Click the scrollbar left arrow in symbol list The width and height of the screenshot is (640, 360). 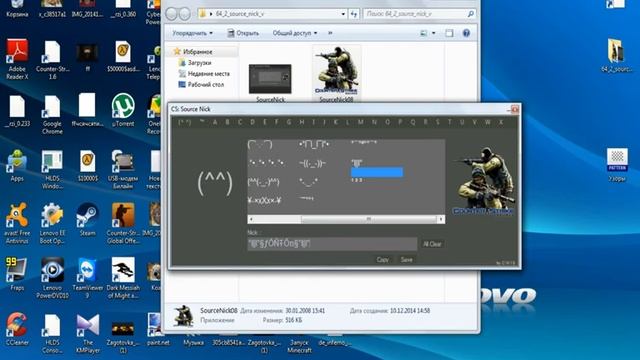251,219
